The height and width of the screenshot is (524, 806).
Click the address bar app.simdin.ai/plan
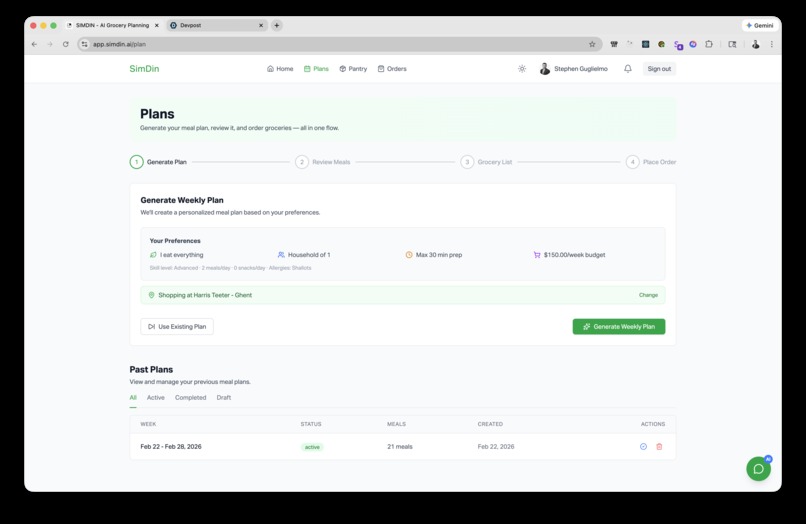pyautogui.click(x=339, y=44)
